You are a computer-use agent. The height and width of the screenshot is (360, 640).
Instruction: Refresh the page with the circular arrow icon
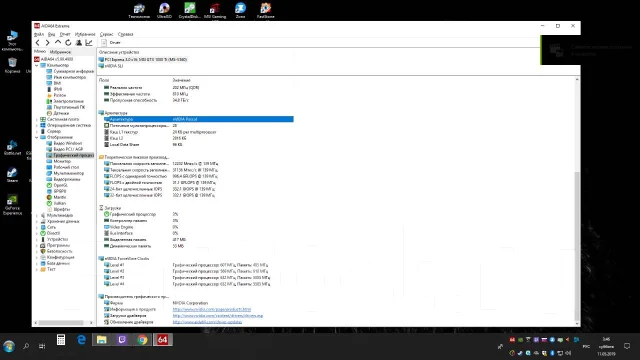click(x=68, y=42)
